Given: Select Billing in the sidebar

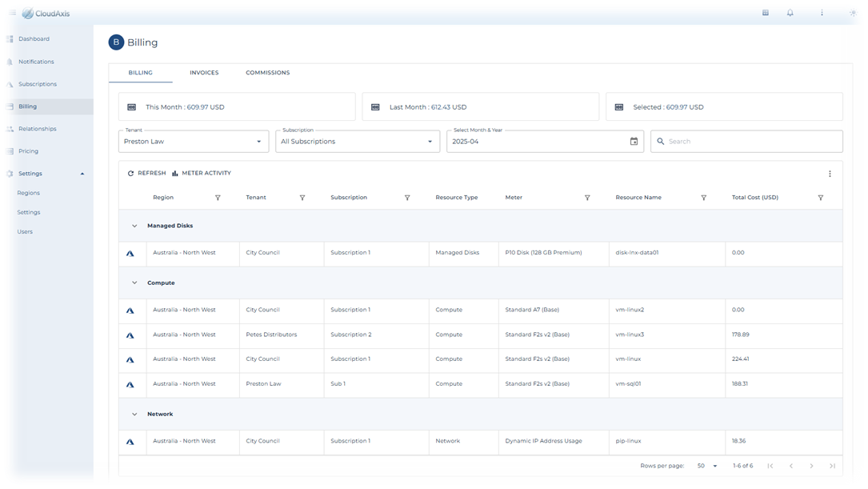Looking at the screenshot, I should click(46, 106).
